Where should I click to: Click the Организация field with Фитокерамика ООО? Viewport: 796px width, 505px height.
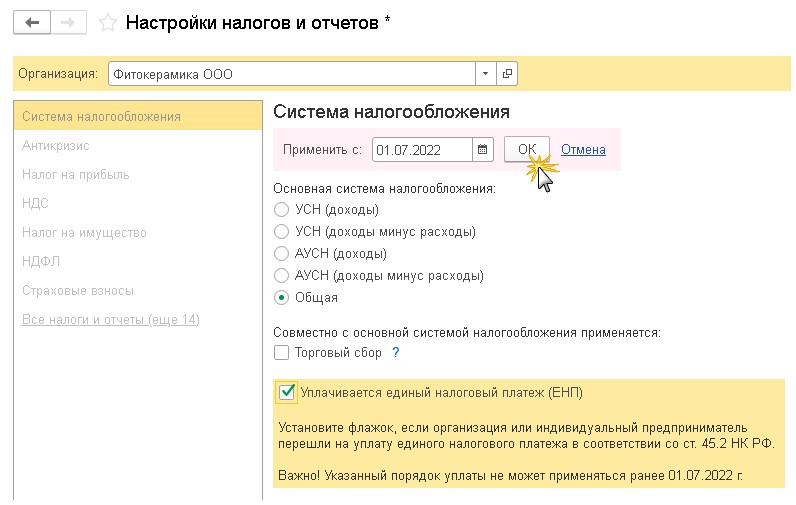point(292,74)
